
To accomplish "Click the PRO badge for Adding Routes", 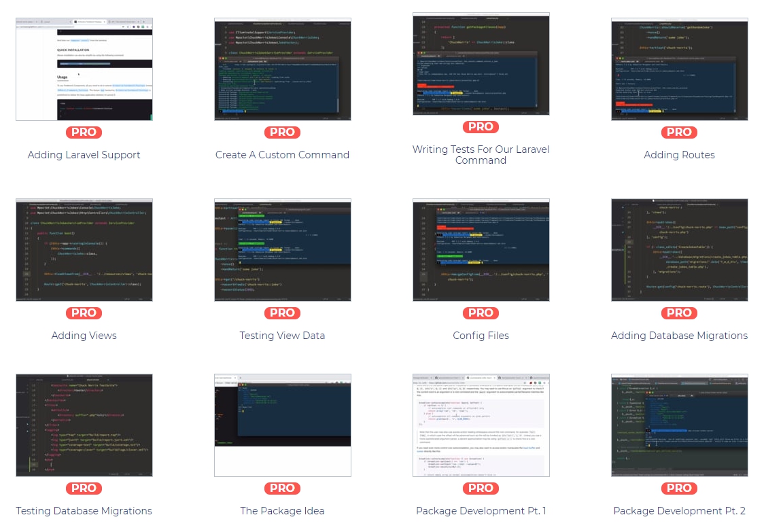I will click(x=679, y=132).
